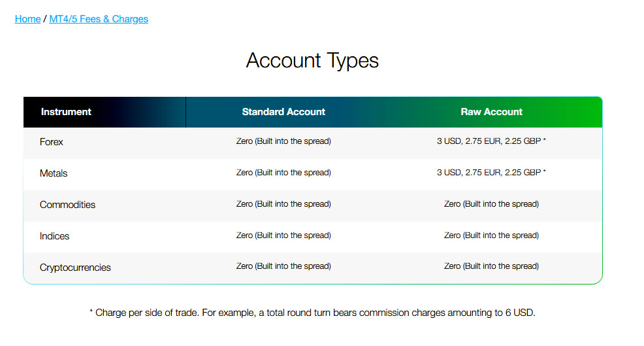This screenshot has width=644, height=346.
Task: Click the Indices instrument row label
Action: pyautogui.click(x=54, y=236)
